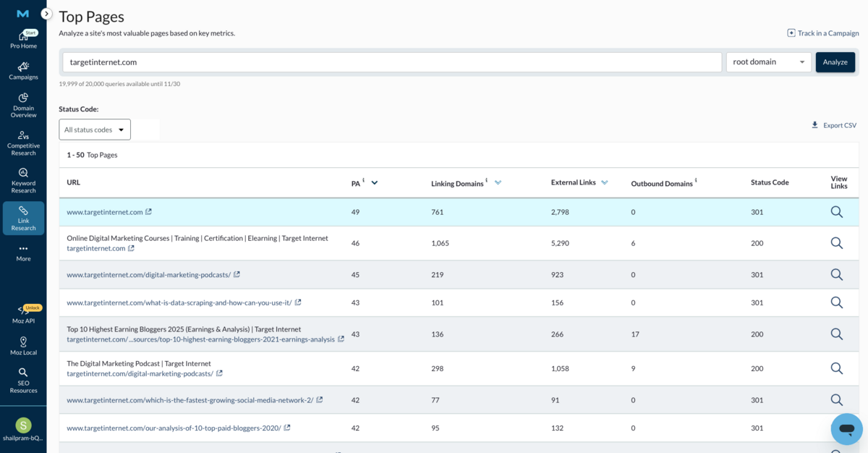Open which-is-the-fastest-growing-social-media-network-2 link
This screenshot has width=868, height=453.
click(x=190, y=400)
